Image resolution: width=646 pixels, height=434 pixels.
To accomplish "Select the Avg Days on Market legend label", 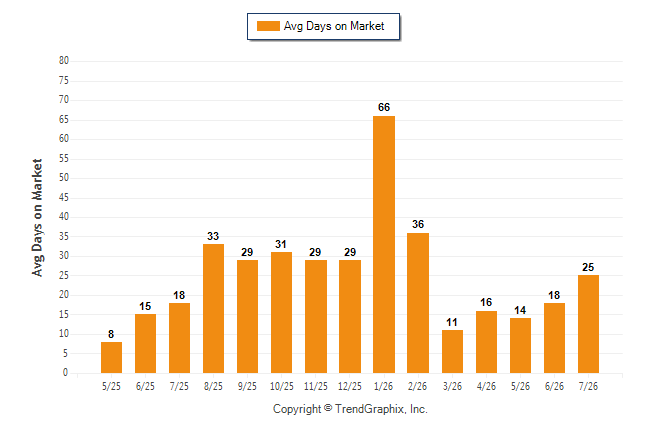I will click(x=334, y=26).
